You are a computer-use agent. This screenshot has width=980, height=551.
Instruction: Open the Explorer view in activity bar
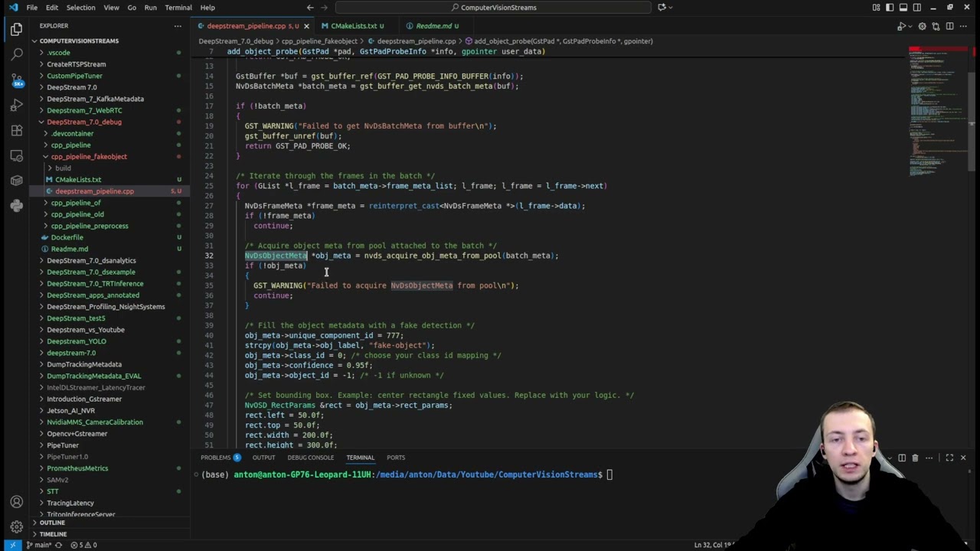[x=16, y=30]
